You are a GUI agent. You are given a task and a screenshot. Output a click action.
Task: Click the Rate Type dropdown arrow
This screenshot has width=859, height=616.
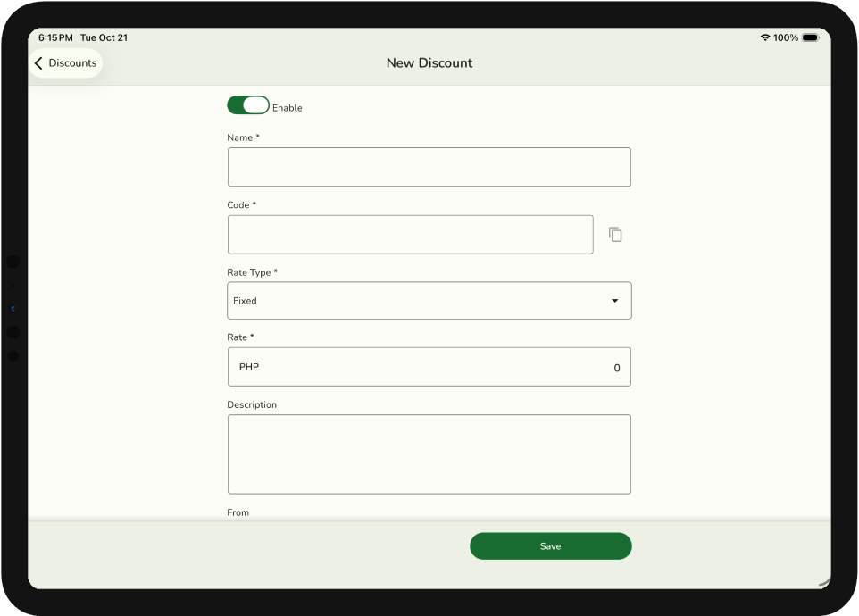(614, 301)
